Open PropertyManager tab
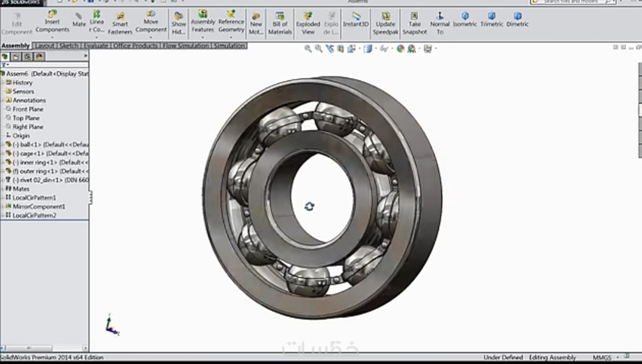 click(x=16, y=57)
